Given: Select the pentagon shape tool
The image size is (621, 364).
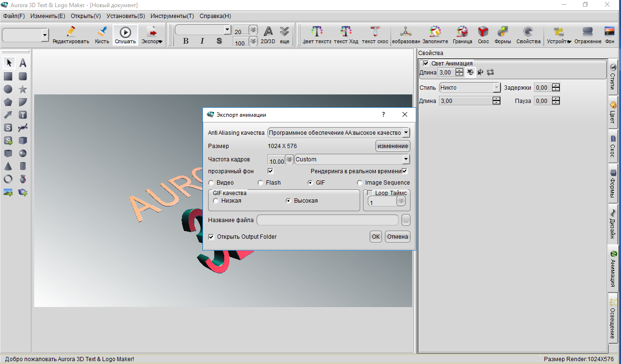Looking at the screenshot, I should [x=8, y=102].
